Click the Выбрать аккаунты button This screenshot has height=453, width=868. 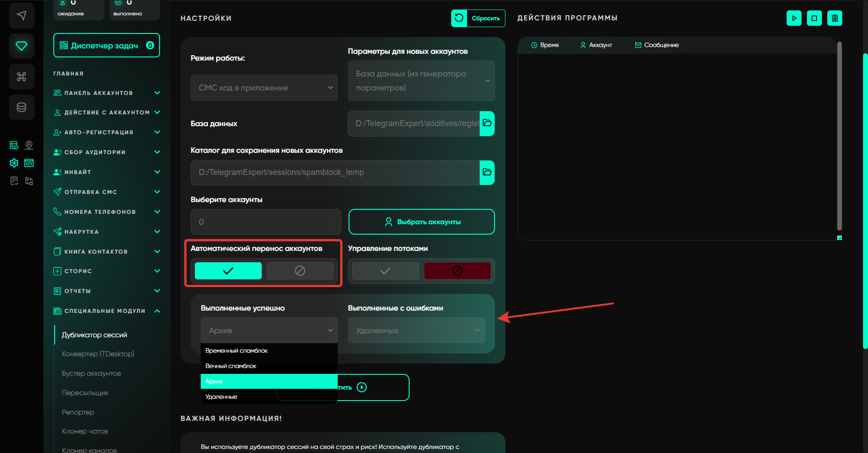click(421, 222)
